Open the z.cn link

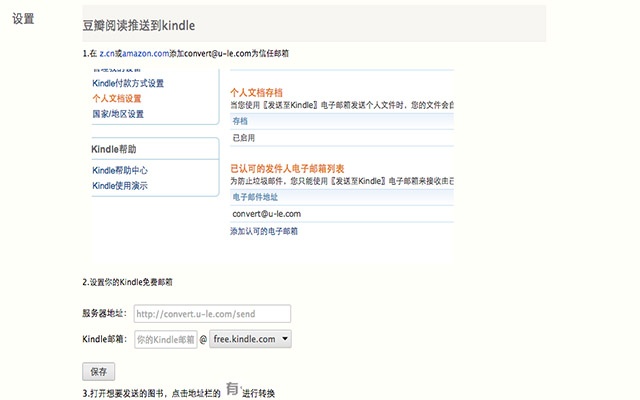(x=107, y=53)
